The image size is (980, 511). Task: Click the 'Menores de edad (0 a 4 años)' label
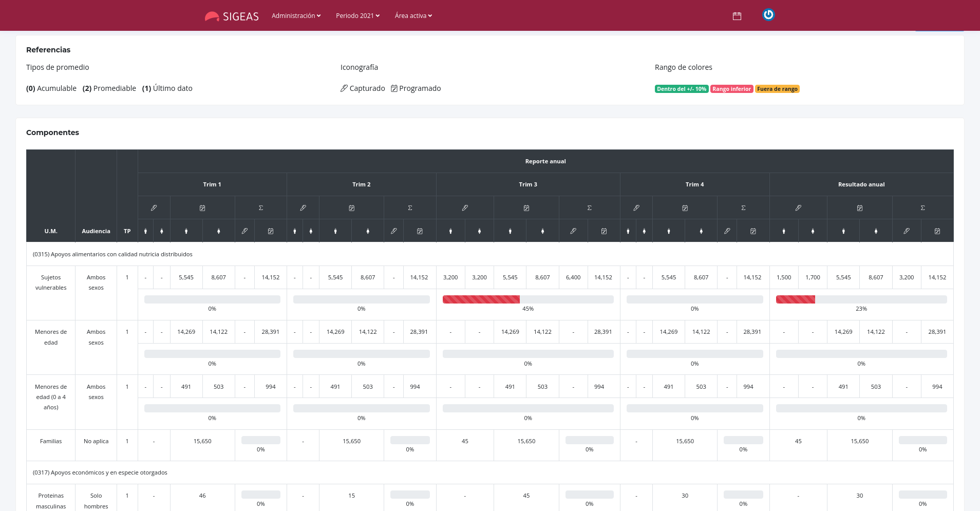pyautogui.click(x=51, y=397)
